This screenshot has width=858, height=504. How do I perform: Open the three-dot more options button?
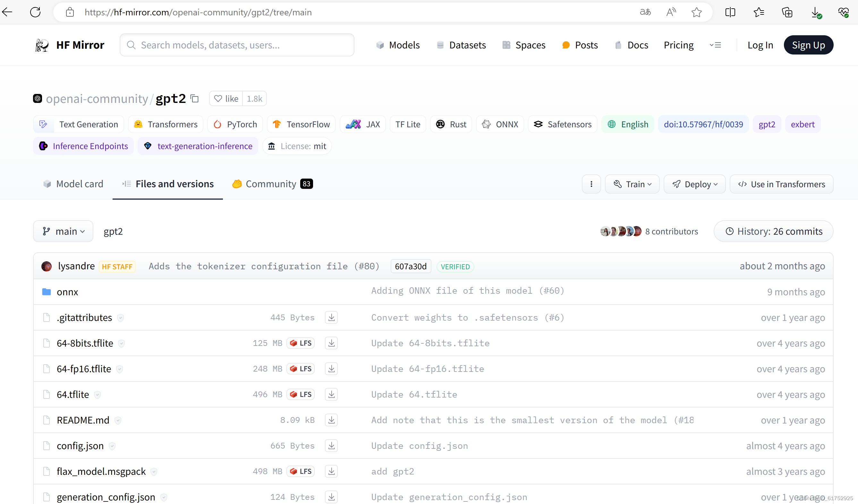pos(591,184)
